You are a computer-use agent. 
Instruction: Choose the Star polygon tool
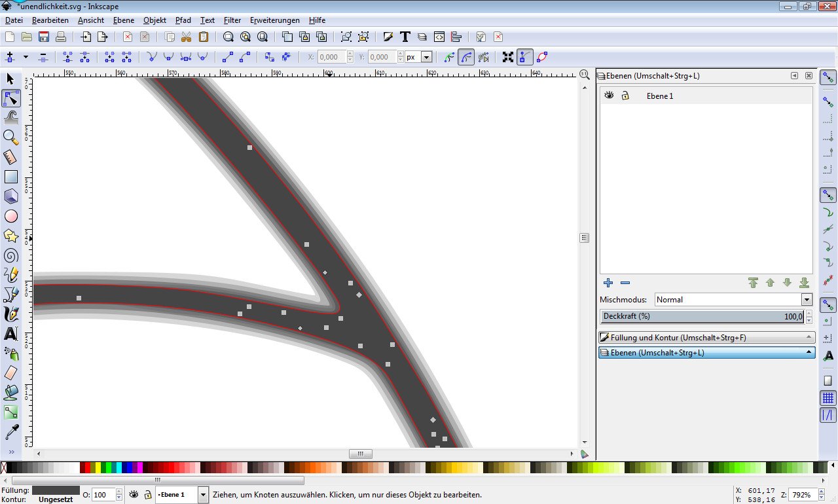(11, 236)
